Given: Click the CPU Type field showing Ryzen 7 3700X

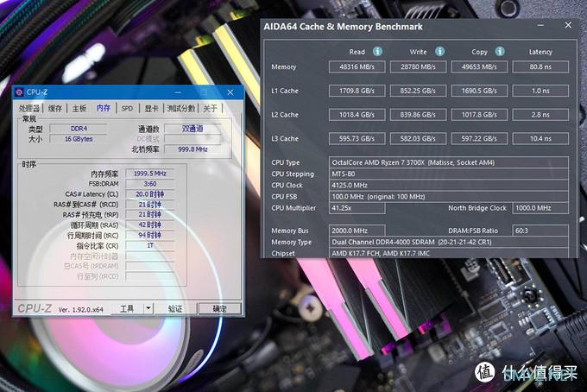Looking at the screenshot, I should point(449,162).
